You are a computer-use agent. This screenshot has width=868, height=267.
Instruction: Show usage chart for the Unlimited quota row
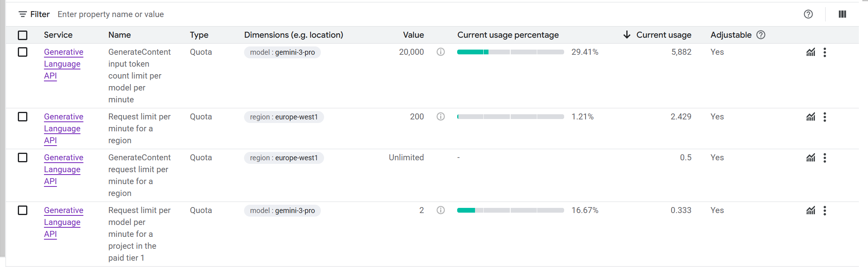[x=811, y=158]
